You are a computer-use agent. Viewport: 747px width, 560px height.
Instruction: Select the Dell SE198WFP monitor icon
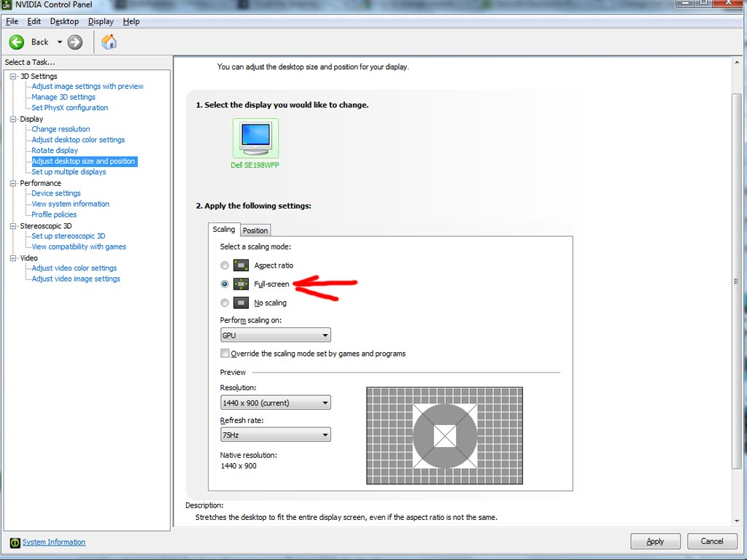point(256,138)
